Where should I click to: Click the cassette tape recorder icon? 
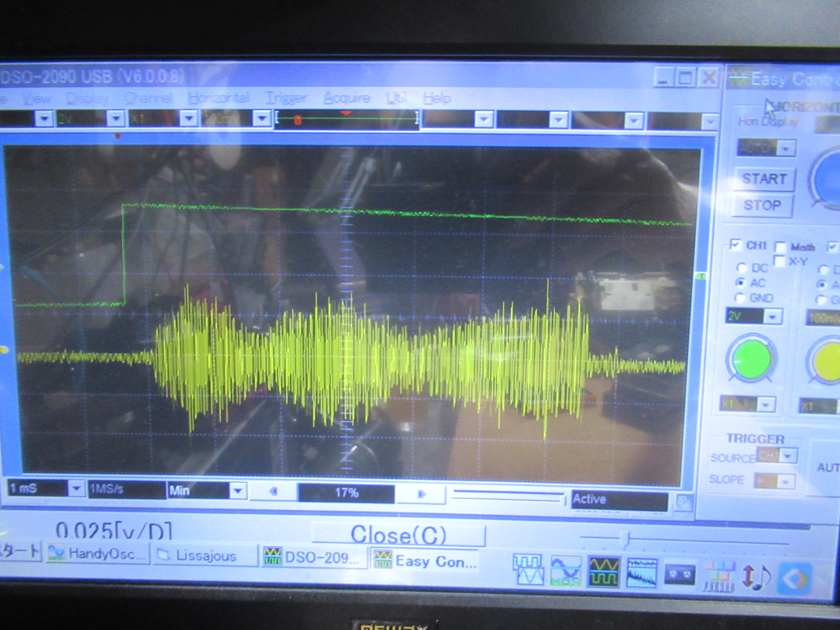(680, 574)
